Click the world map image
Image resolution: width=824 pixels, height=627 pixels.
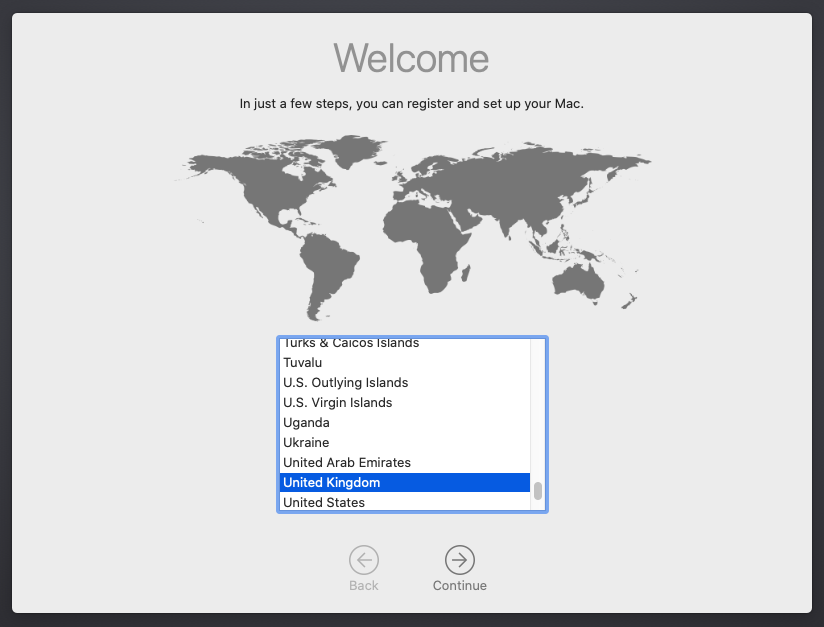click(413, 228)
